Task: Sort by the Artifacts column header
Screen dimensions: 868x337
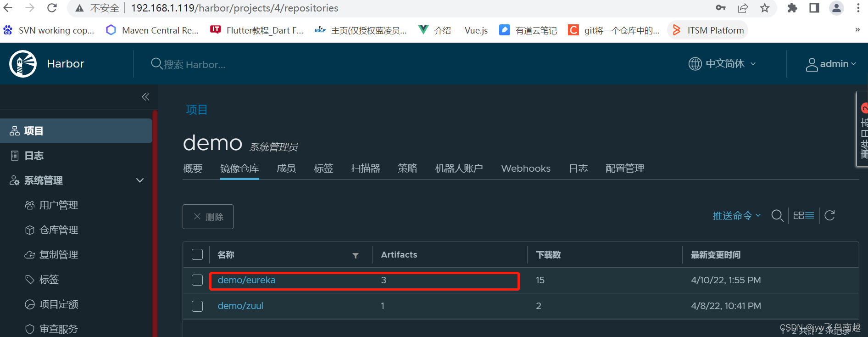Action: [x=399, y=255]
